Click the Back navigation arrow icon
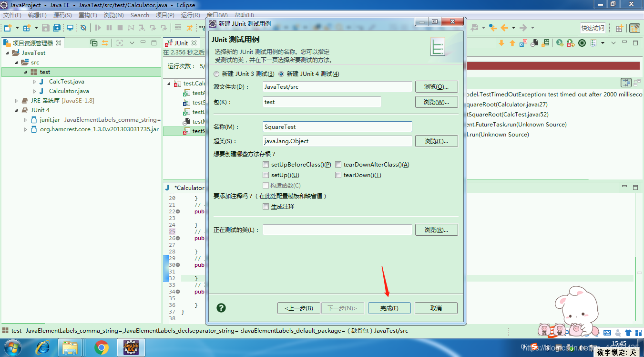Image resolution: width=644 pixels, height=357 pixels. point(504,28)
